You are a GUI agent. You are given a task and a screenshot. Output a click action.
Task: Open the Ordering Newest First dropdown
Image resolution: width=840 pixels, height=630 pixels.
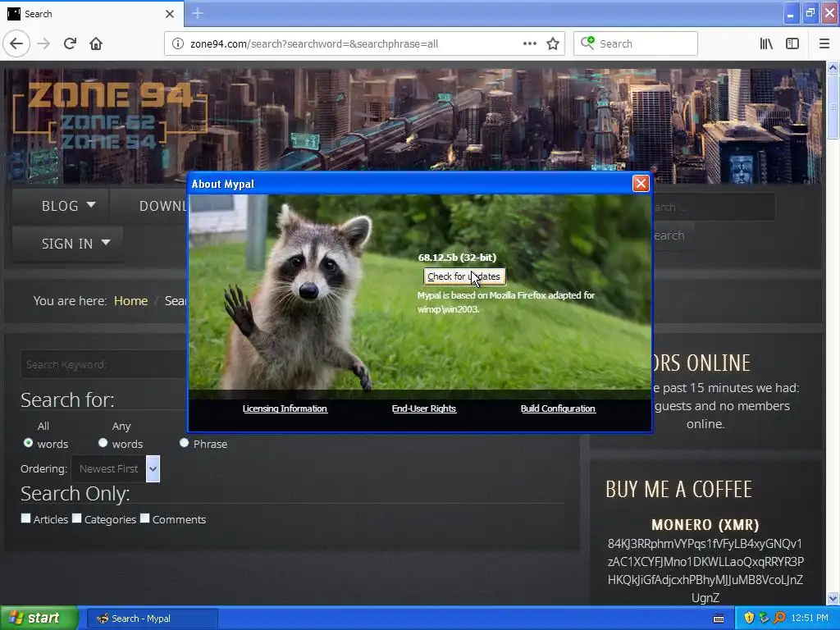[x=115, y=468]
